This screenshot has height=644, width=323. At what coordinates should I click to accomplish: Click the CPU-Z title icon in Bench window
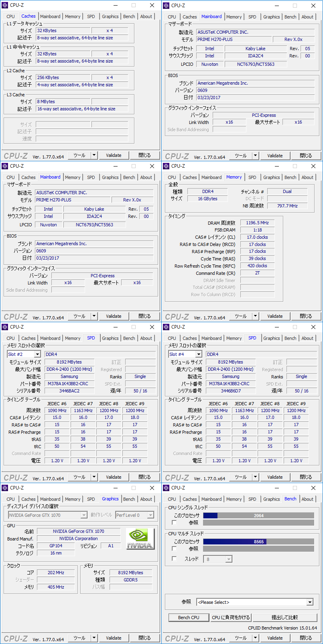click(x=167, y=488)
